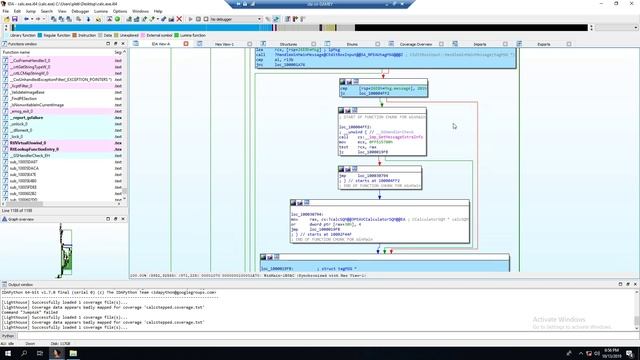Open the combo box right of navigation band
Image resolution: width=640 pixels, height=360 pixels.
(616, 28)
